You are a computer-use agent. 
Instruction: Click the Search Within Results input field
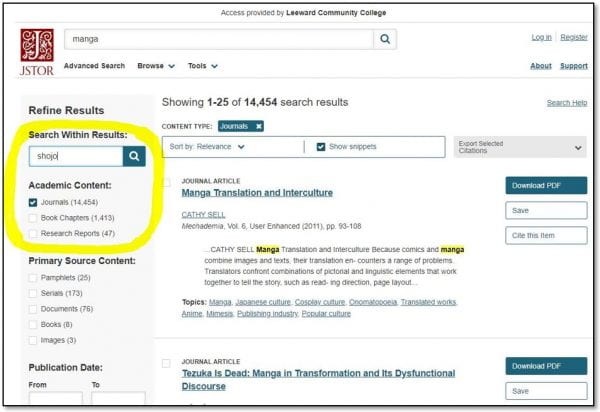tap(76, 156)
